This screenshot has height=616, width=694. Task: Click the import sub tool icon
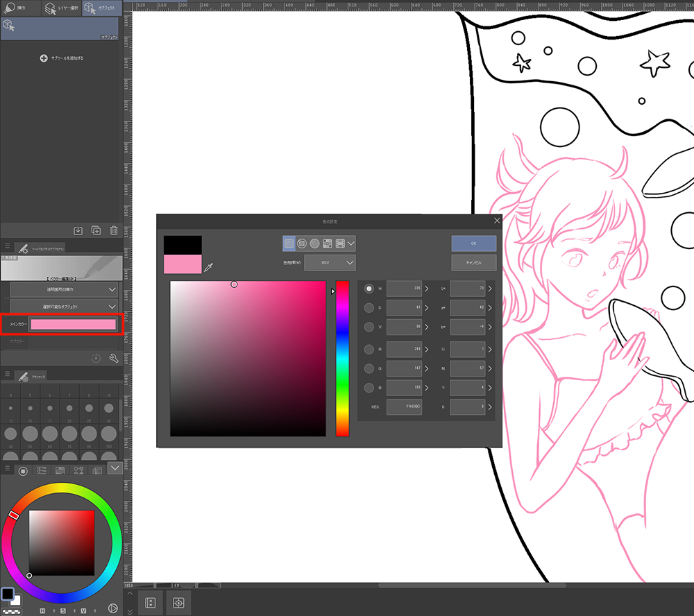(78, 230)
